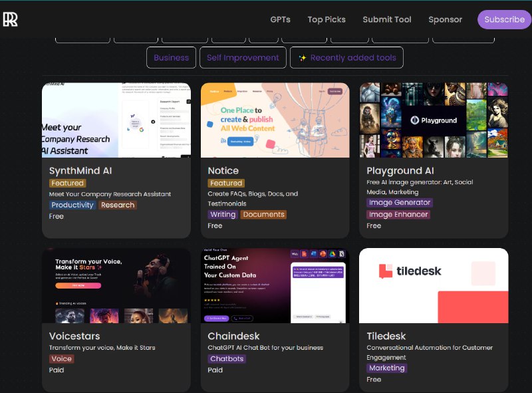Open the Voicestars preview image

[116, 286]
